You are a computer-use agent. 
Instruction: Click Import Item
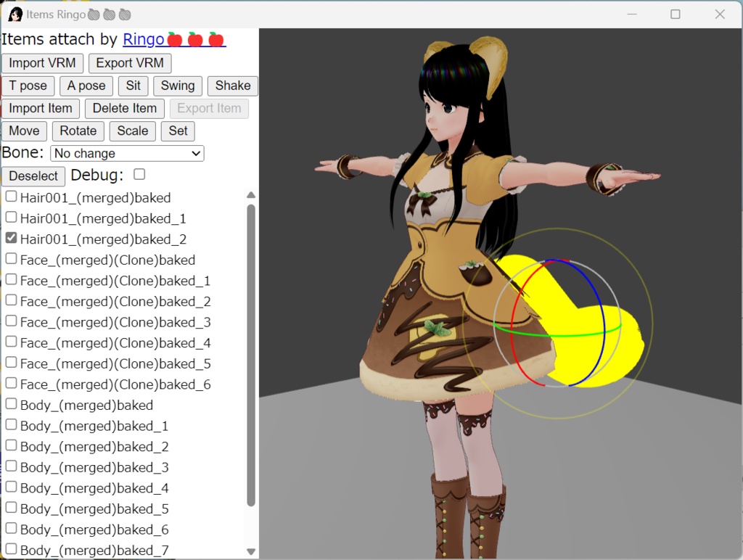41,108
